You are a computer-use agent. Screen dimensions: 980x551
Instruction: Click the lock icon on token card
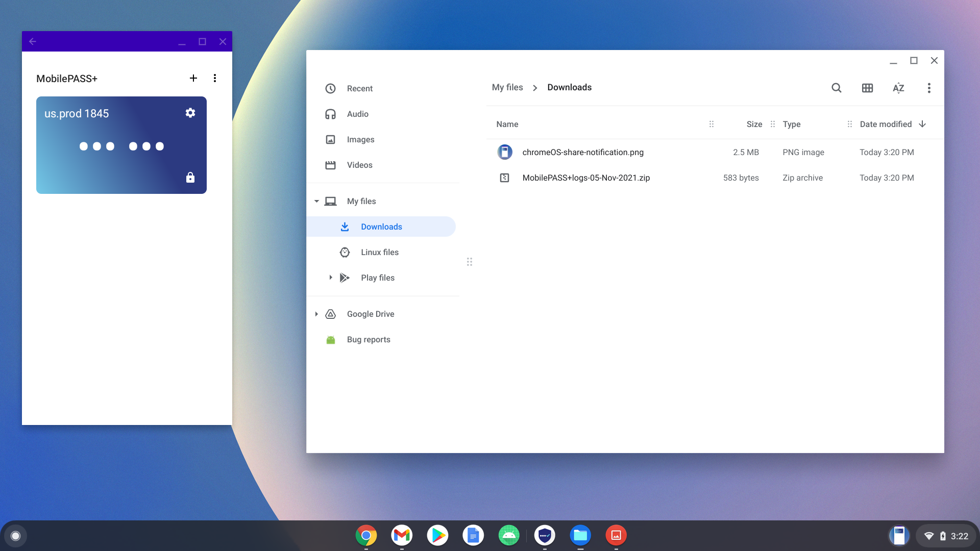click(190, 178)
